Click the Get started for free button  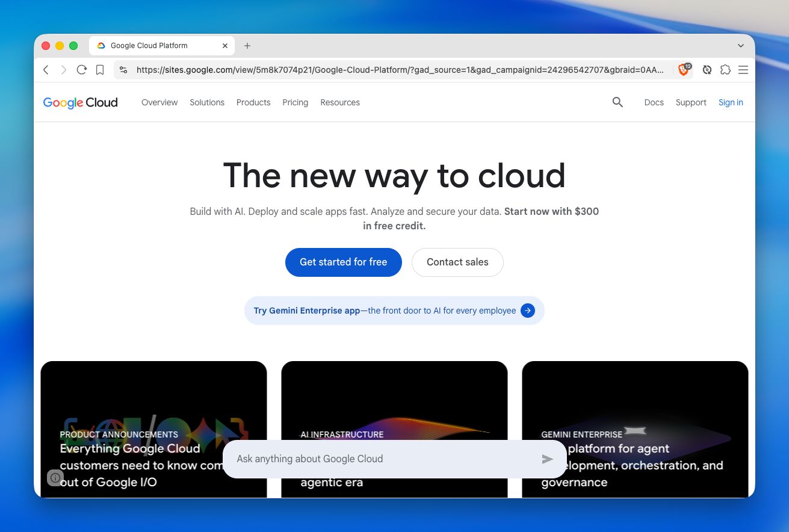click(344, 262)
